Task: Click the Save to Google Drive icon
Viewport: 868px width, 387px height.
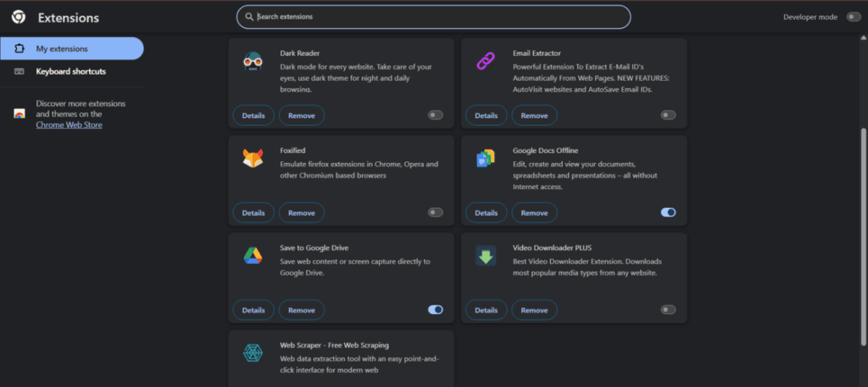Action: pyautogui.click(x=253, y=255)
